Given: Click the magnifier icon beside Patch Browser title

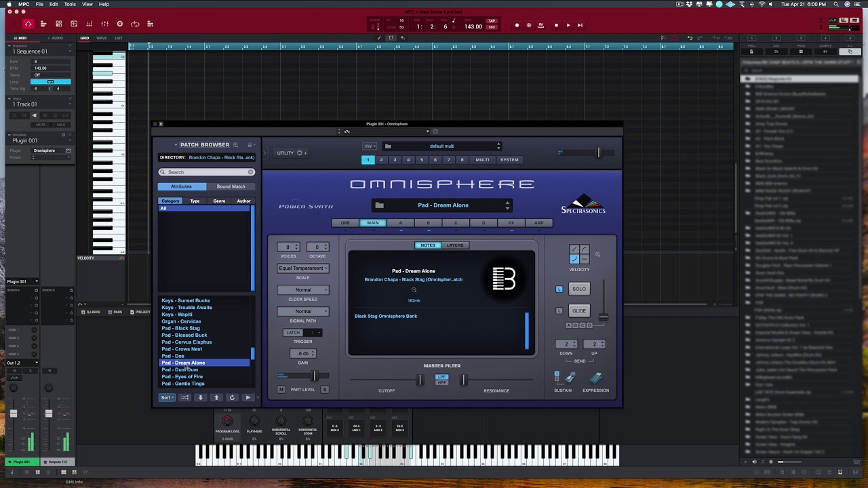Looking at the screenshot, I should click(x=235, y=144).
